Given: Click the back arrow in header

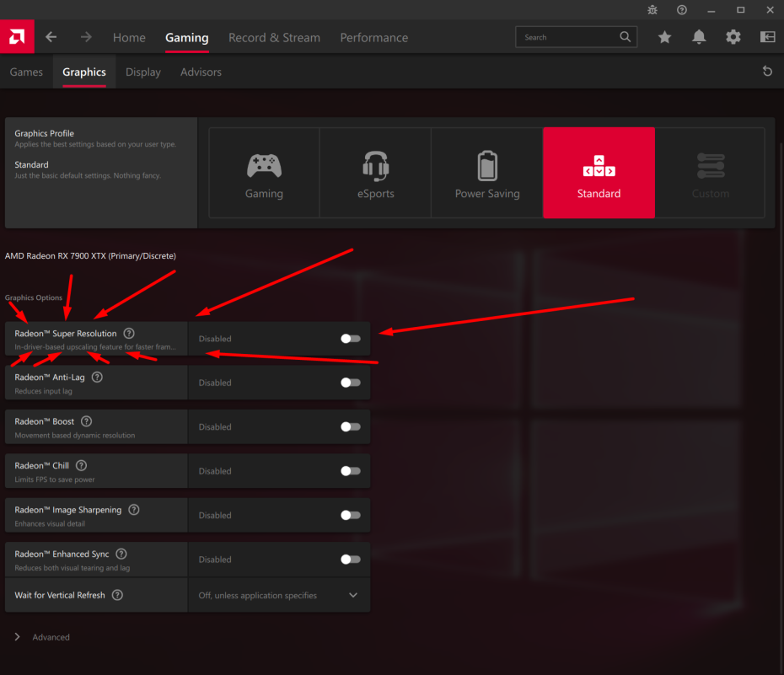Looking at the screenshot, I should (51, 37).
